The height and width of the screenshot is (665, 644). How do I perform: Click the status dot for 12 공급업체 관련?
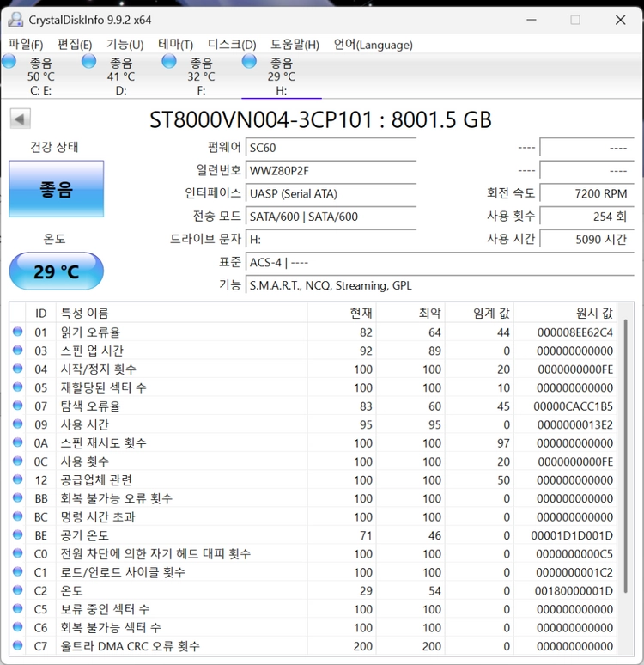(17, 479)
